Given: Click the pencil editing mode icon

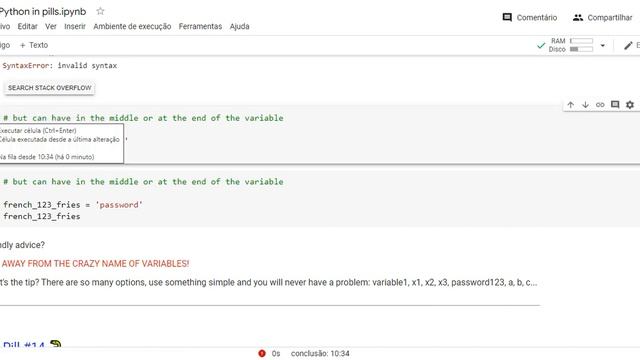Looking at the screenshot, I should (x=628, y=45).
